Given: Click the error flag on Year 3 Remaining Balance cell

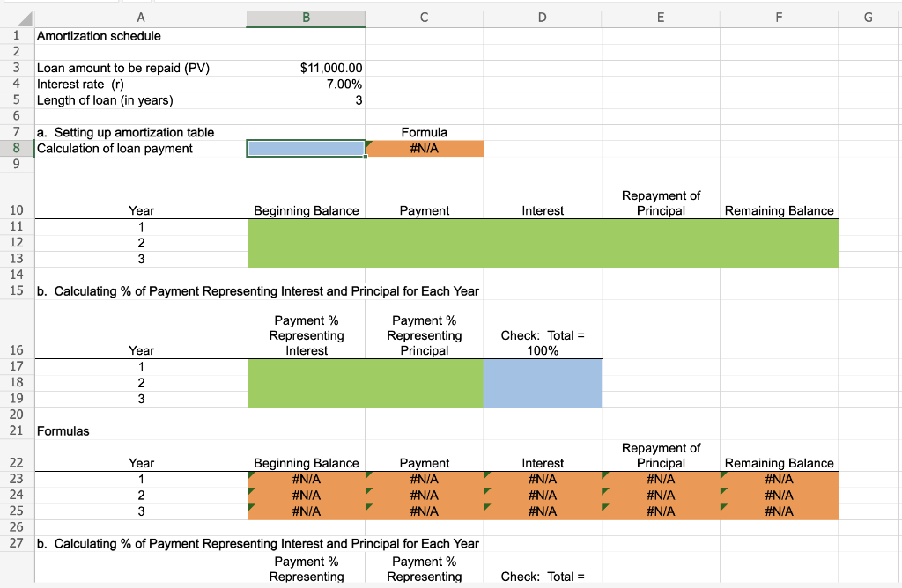Looking at the screenshot, I should (724, 505).
